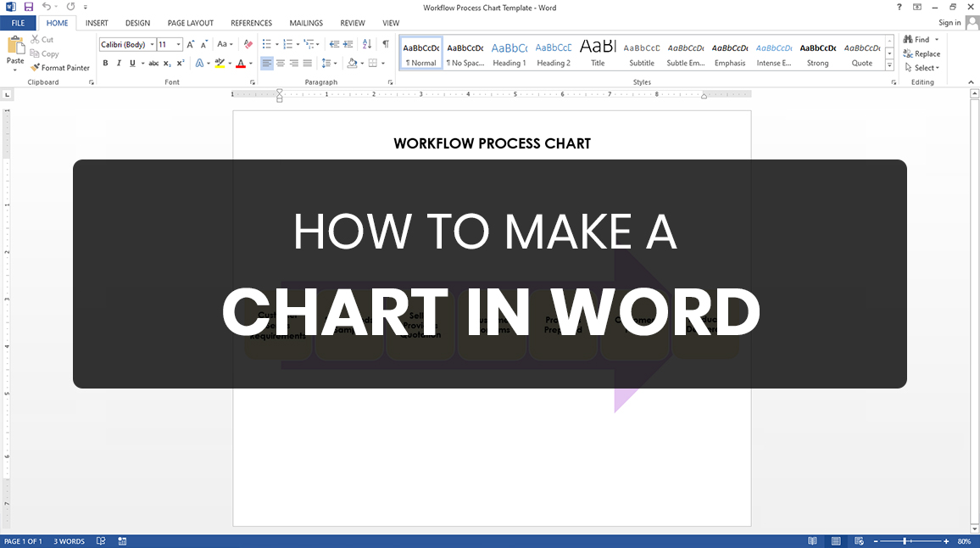Toggle subscript formatting
Image resolution: width=980 pixels, height=548 pixels.
166,63
